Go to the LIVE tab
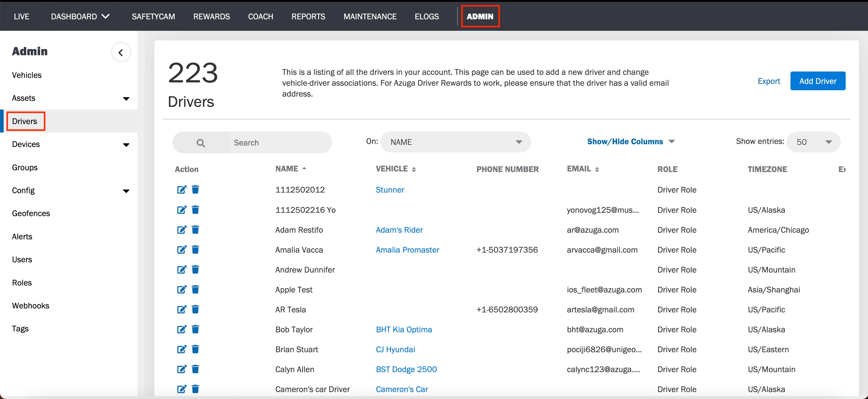 tap(22, 16)
